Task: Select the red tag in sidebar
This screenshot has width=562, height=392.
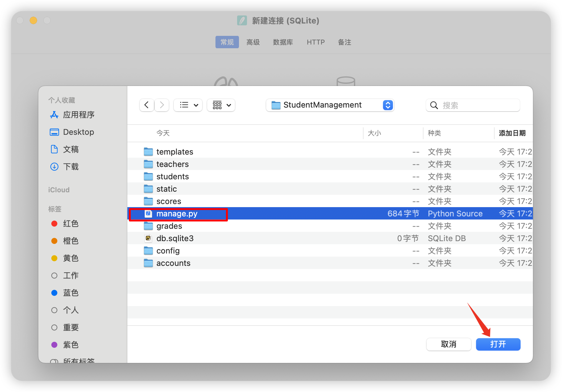Action: [70, 224]
